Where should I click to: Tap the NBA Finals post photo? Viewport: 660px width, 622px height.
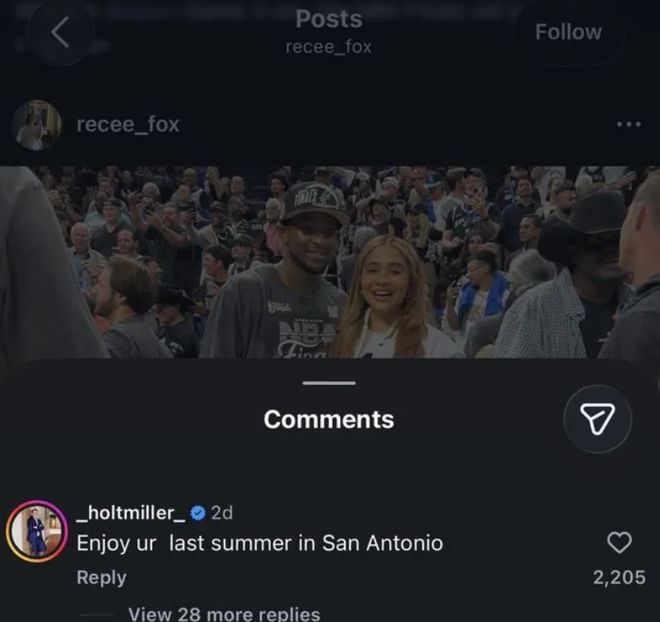pos(330,262)
